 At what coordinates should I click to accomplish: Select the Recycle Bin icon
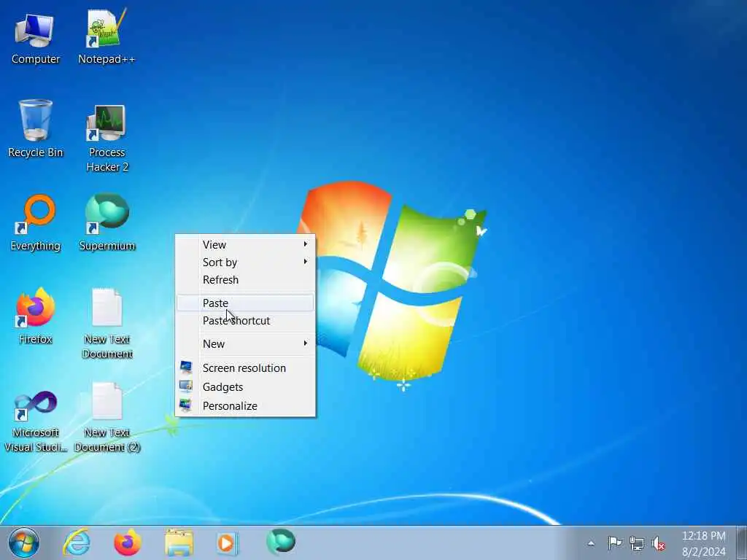[x=36, y=128]
